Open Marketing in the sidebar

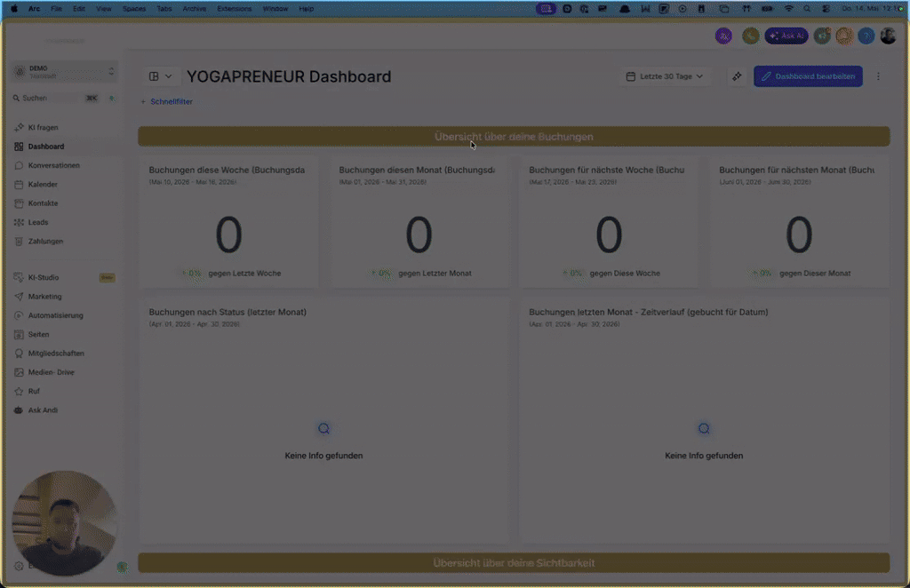pyautogui.click(x=44, y=297)
